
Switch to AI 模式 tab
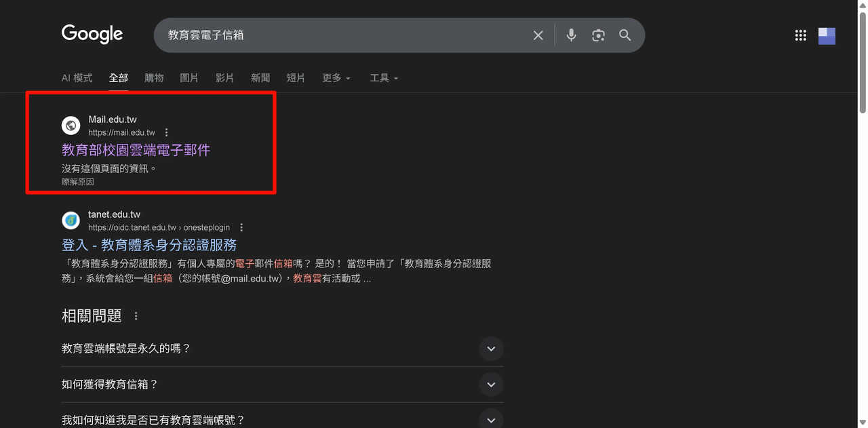click(77, 78)
